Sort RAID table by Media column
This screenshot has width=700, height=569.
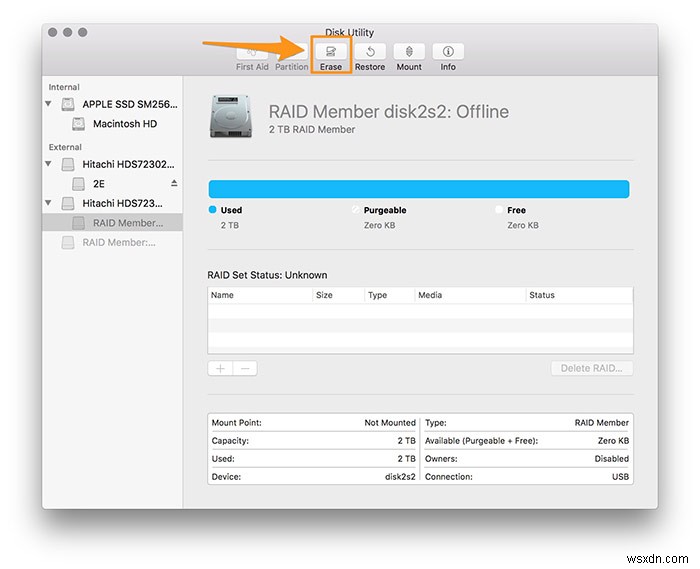[x=470, y=295]
